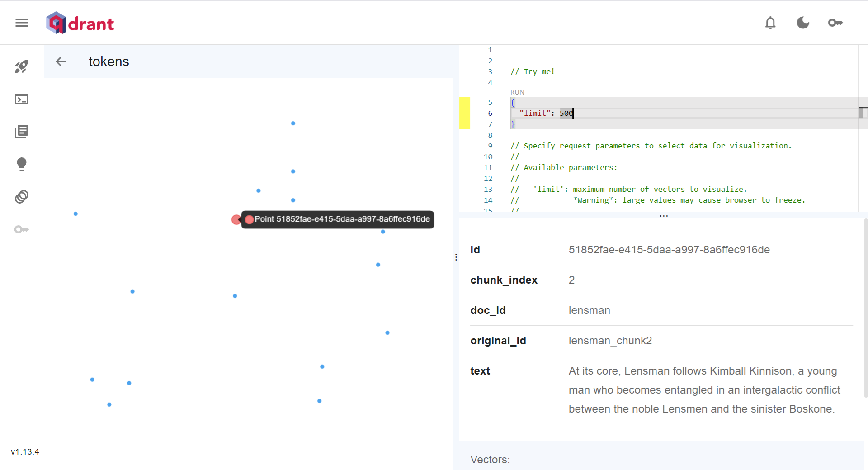Open the Tutorial lightbulb icon

tap(22, 164)
